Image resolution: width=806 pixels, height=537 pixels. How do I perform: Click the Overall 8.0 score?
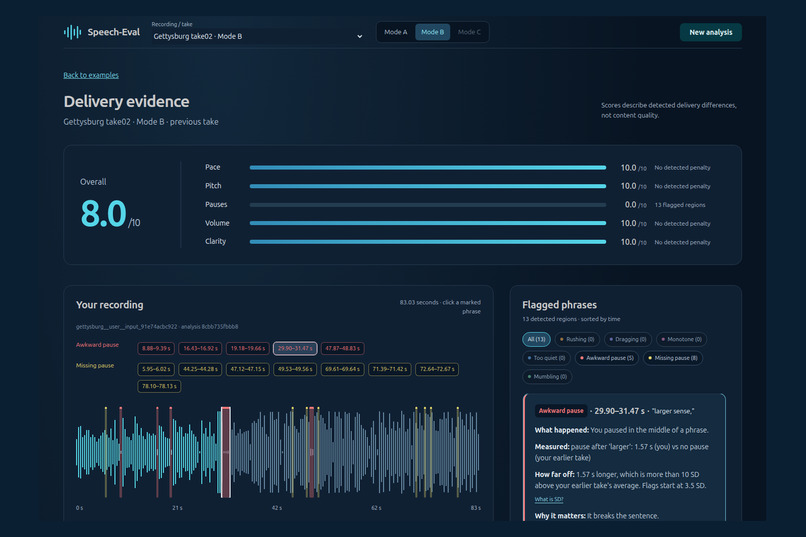point(109,214)
